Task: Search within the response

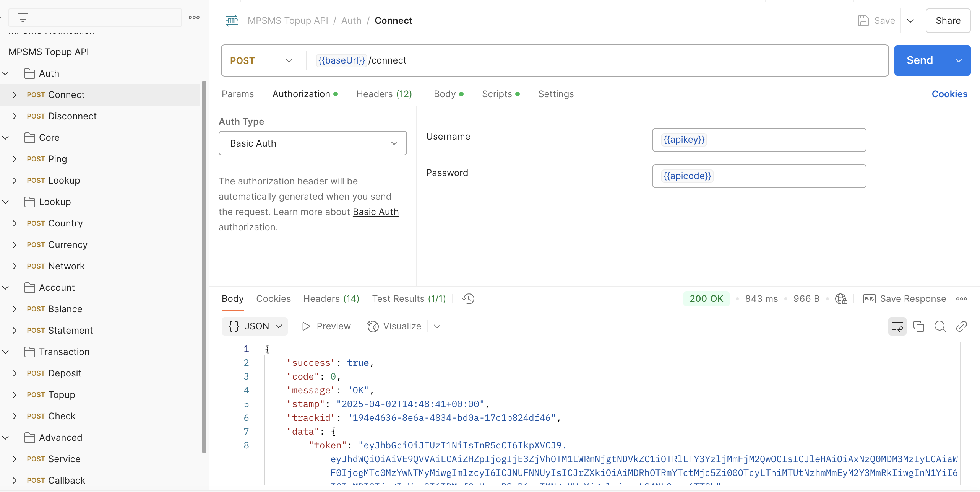Action: coord(940,326)
